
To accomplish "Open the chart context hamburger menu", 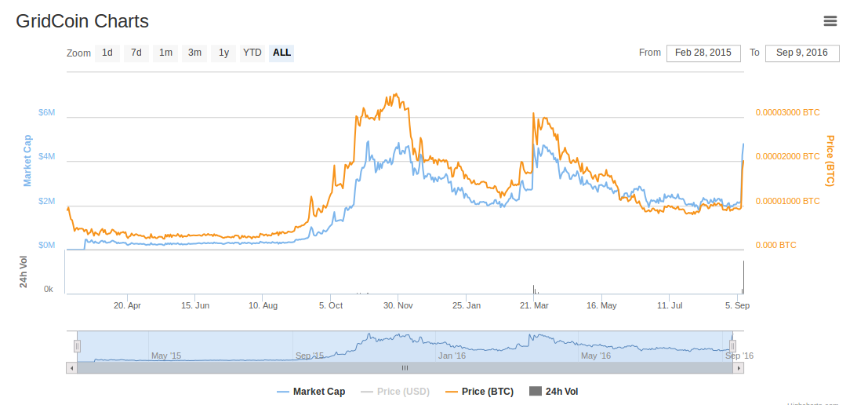I will pyautogui.click(x=830, y=21).
